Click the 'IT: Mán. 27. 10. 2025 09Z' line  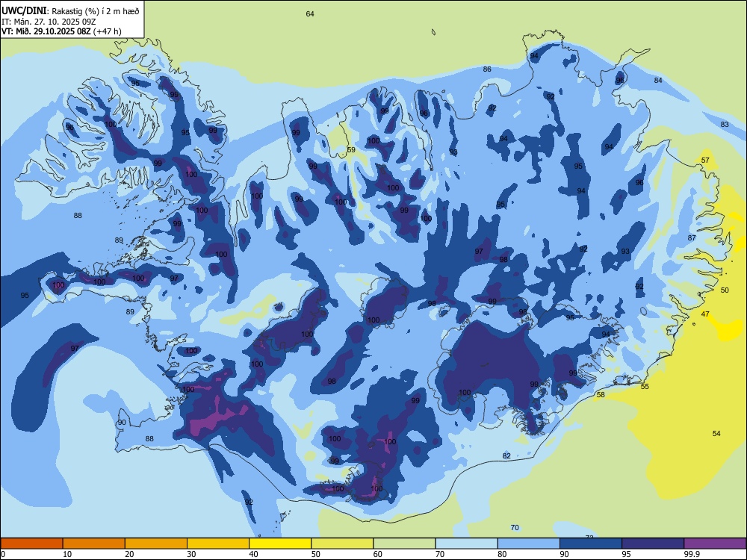pyautogui.click(x=49, y=22)
